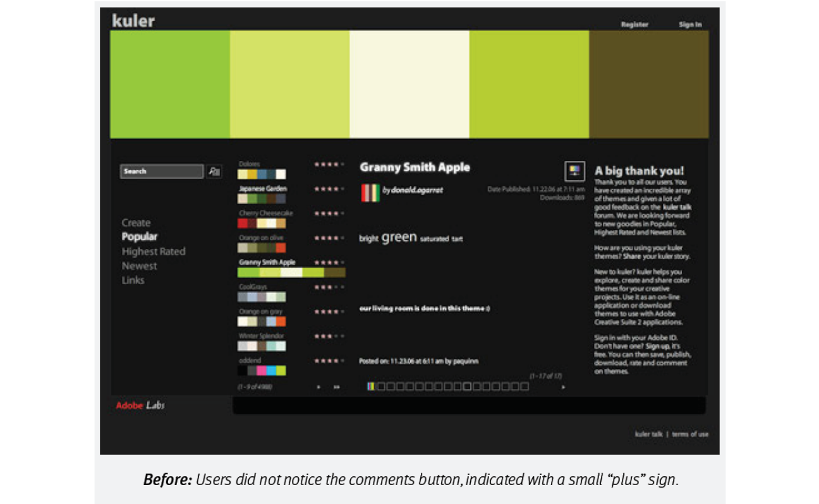Click the download theme icon above Date Published
The image size is (819, 504).
[x=574, y=171]
